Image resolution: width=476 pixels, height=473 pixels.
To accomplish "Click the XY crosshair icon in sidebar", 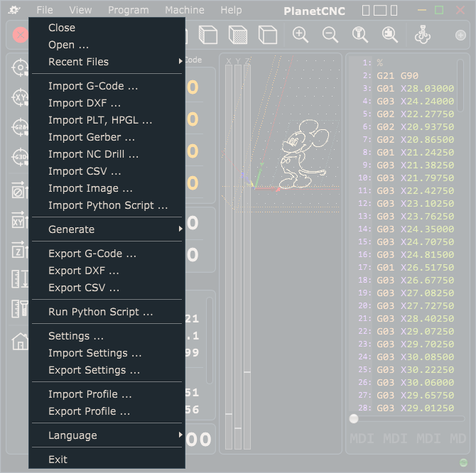I will tap(20, 97).
